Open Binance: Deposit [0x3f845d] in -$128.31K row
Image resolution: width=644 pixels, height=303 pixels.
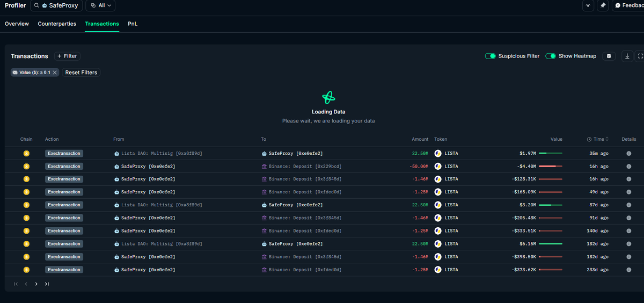302,179
